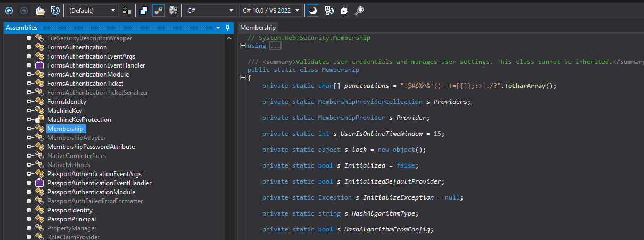Click the Collapse all tree nodes icon
The image size is (644, 240).
point(344,10)
